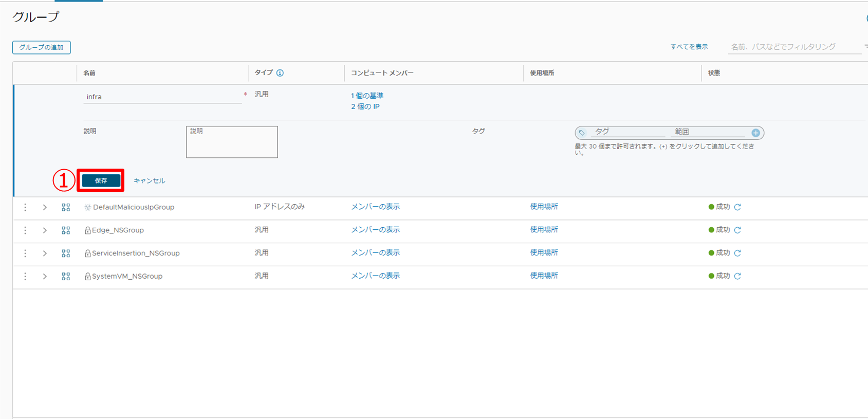Screen dimensions: 868x419
Task: Click the 保存 button
Action: [101, 180]
